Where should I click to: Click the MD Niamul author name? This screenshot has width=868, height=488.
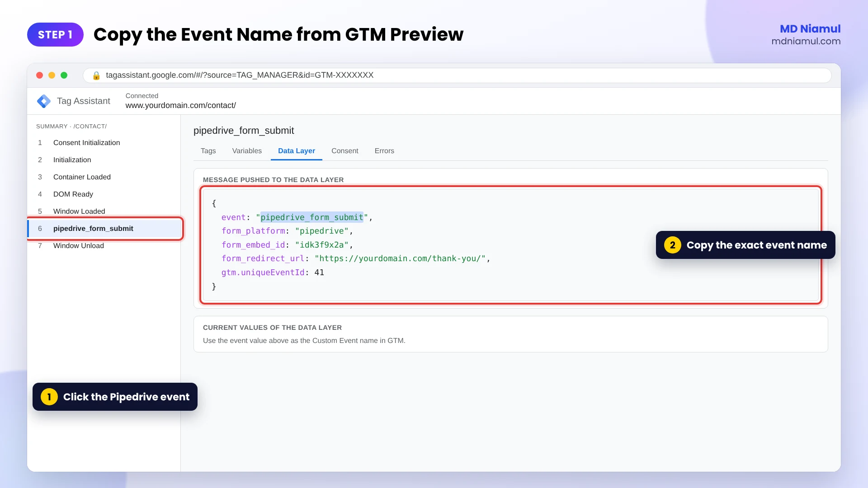pos(810,29)
